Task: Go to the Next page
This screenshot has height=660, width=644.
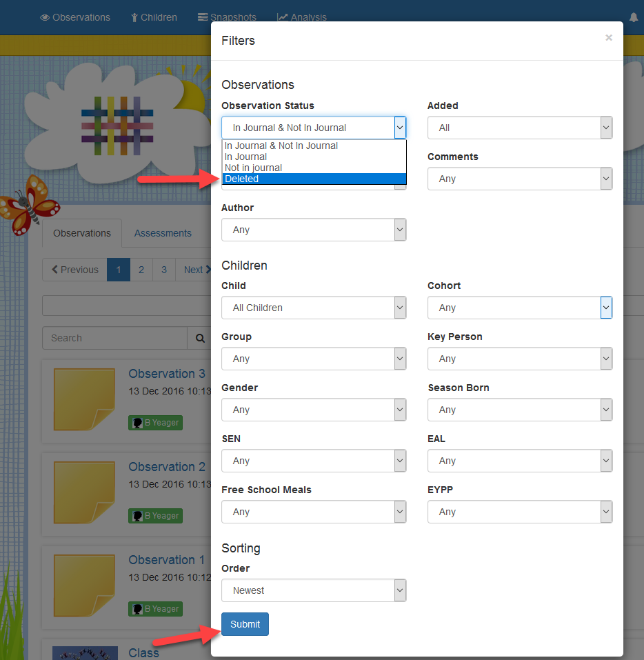Action: 194,270
